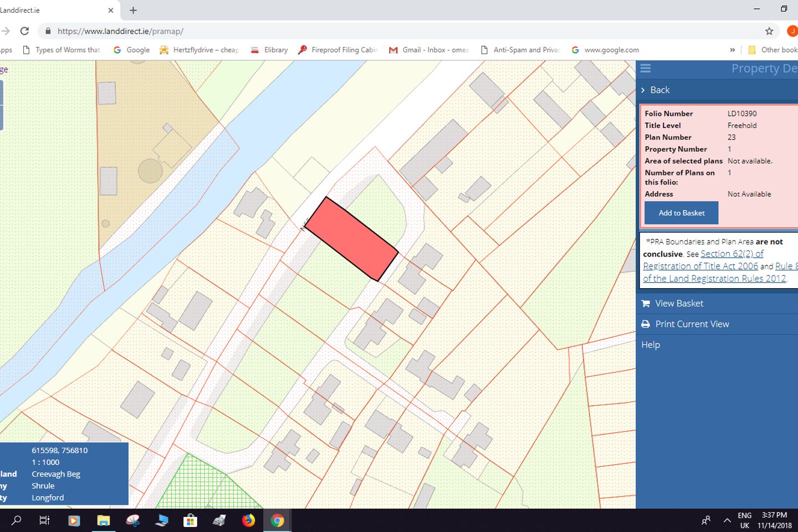The image size is (798, 532).
Task: Open a new browser tab
Action: click(x=132, y=9)
